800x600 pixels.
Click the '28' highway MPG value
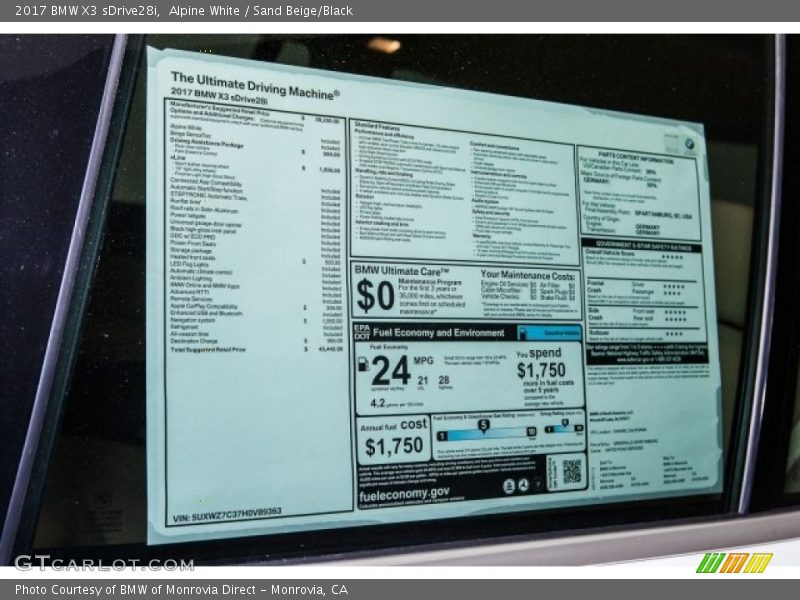click(x=444, y=380)
